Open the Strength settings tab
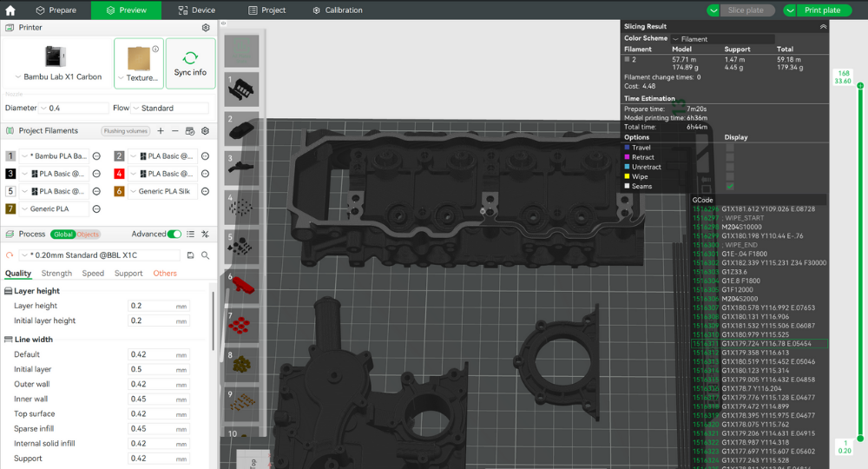This screenshot has width=868, height=469. [x=56, y=274]
